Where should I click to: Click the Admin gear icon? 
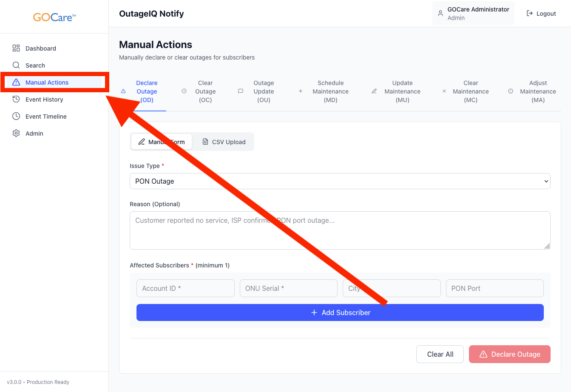tap(16, 134)
